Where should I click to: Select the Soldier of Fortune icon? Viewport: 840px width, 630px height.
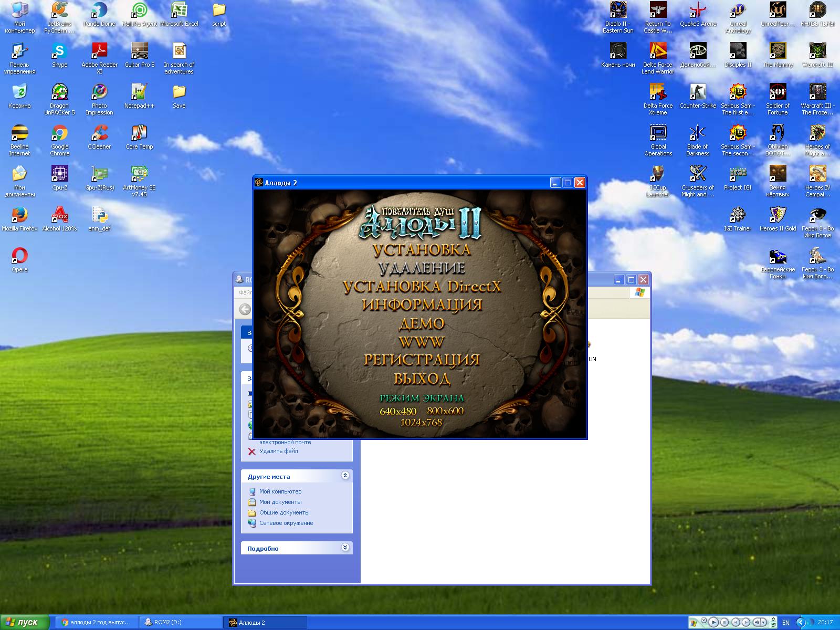pyautogui.click(x=778, y=100)
